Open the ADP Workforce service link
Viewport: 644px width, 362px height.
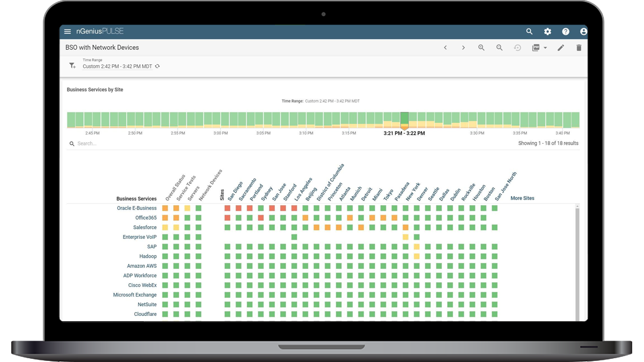coord(140,276)
